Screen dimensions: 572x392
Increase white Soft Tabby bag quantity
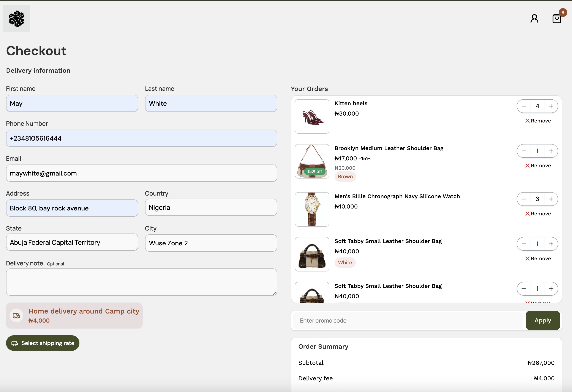(551, 244)
